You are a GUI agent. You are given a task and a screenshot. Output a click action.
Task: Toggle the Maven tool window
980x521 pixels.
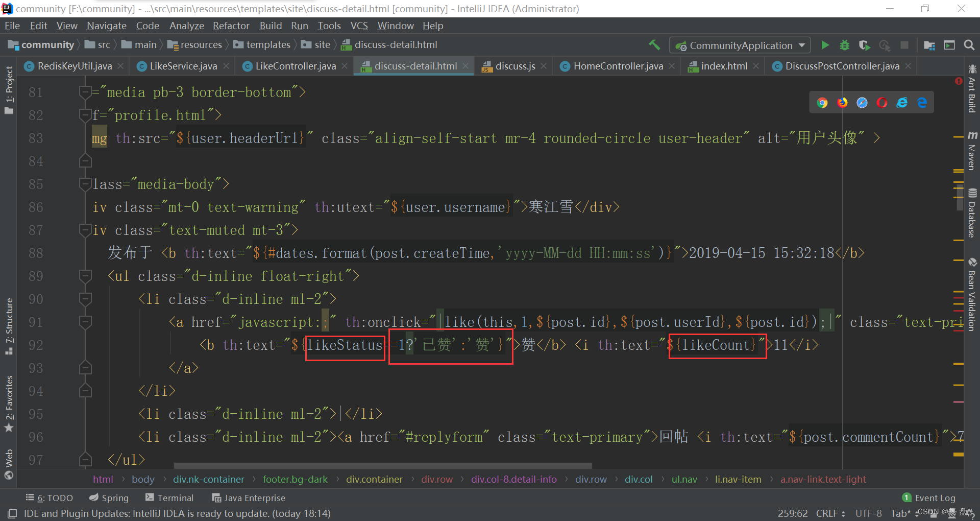pyautogui.click(x=972, y=150)
